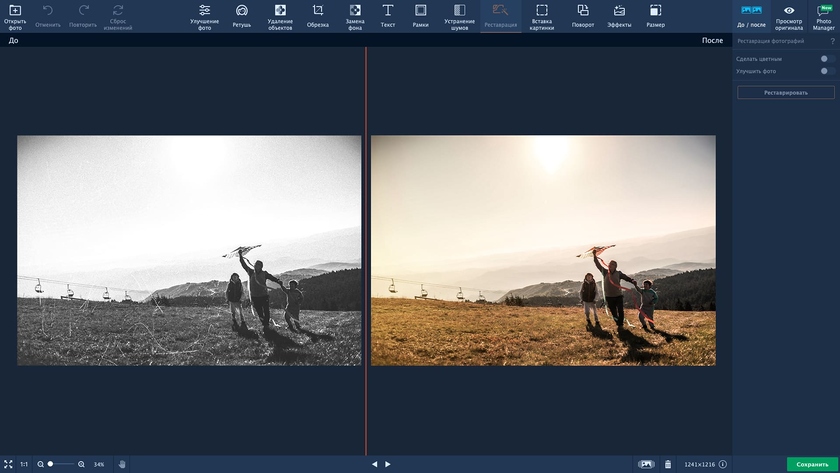Turn on the Улучшить фото switch
The height and width of the screenshot is (473, 840).
point(827,71)
